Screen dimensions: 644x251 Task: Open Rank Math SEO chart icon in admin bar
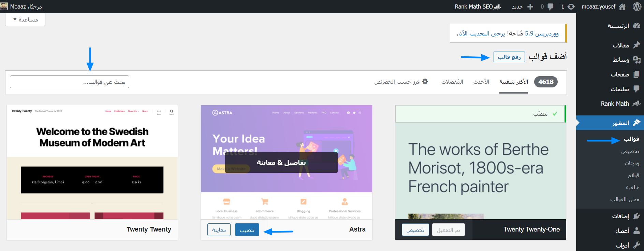(498, 6)
